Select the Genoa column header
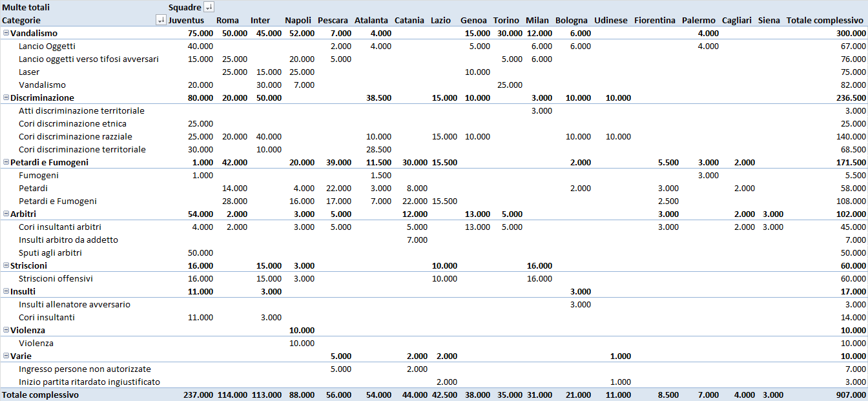The image size is (868, 401). (x=474, y=20)
